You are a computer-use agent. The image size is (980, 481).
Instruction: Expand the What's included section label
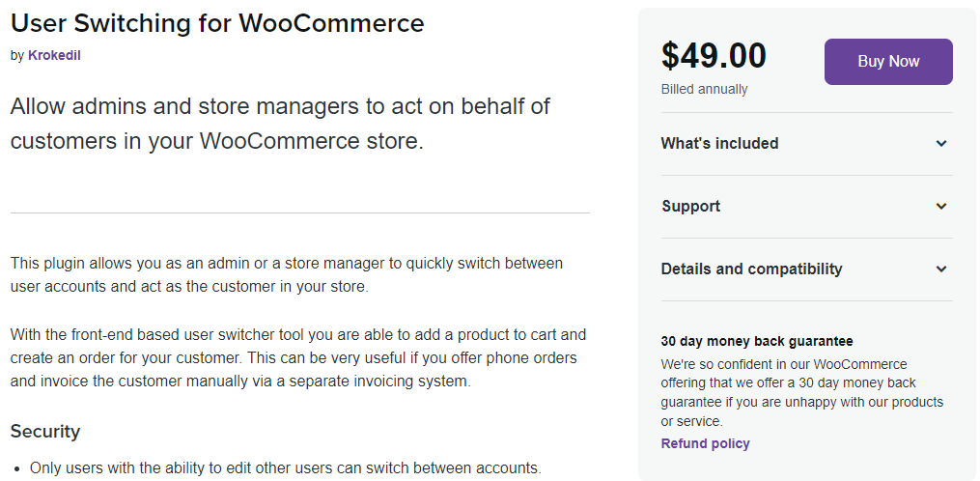pyautogui.click(x=719, y=144)
